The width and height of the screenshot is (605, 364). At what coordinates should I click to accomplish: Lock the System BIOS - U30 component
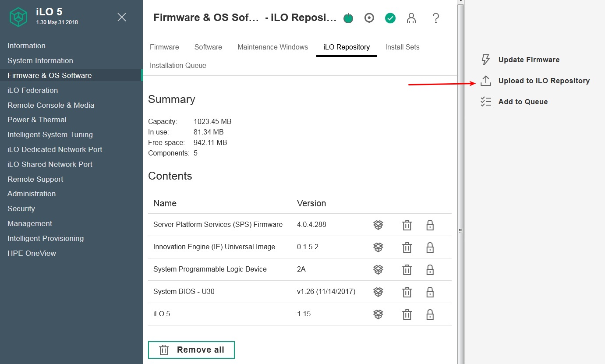tap(430, 292)
